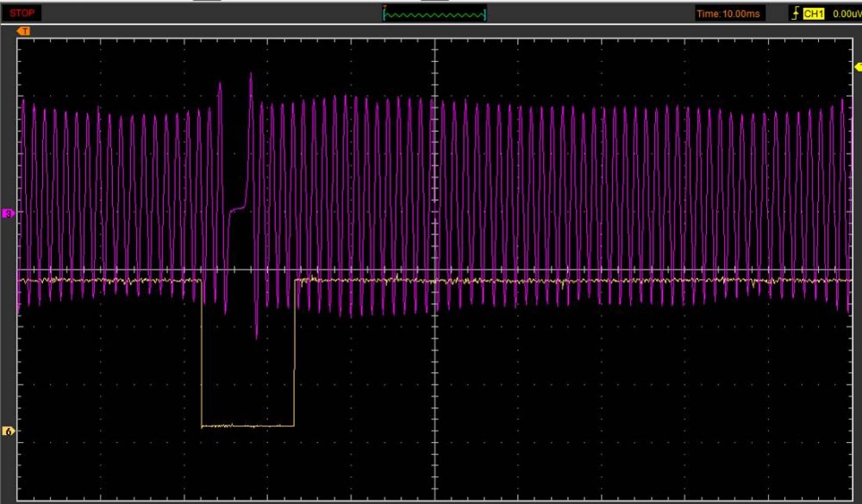
Task: Click the tallest magenta waveform peak
Action: pos(251,75)
